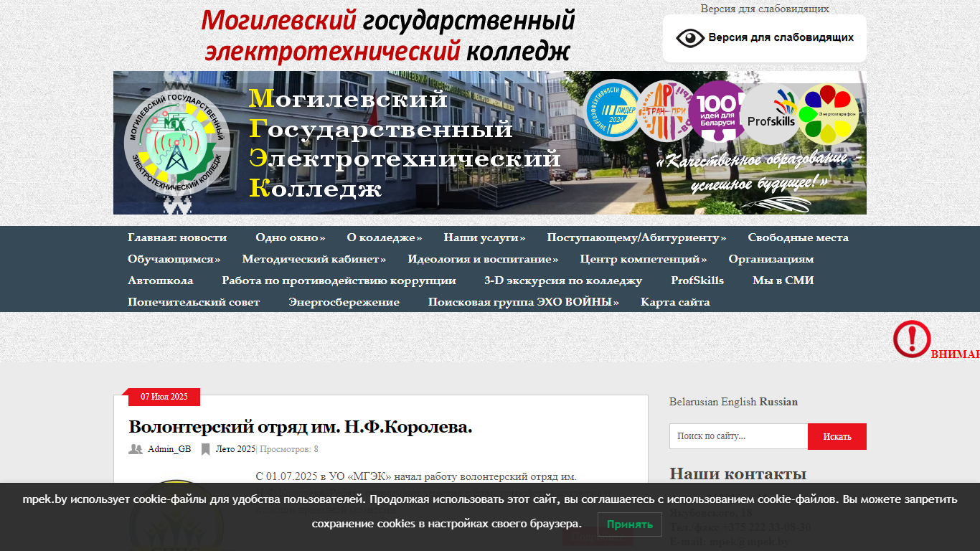Image resolution: width=980 pixels, height=551 pixels.
Task: Click the Могилевский государственный электротехнический колледж header title
Action: [388, 35]
